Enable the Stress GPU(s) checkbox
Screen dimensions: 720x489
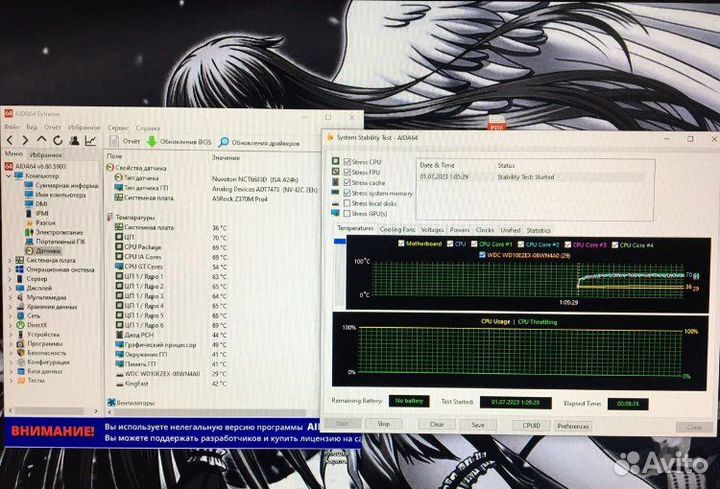tap(347, 214)
